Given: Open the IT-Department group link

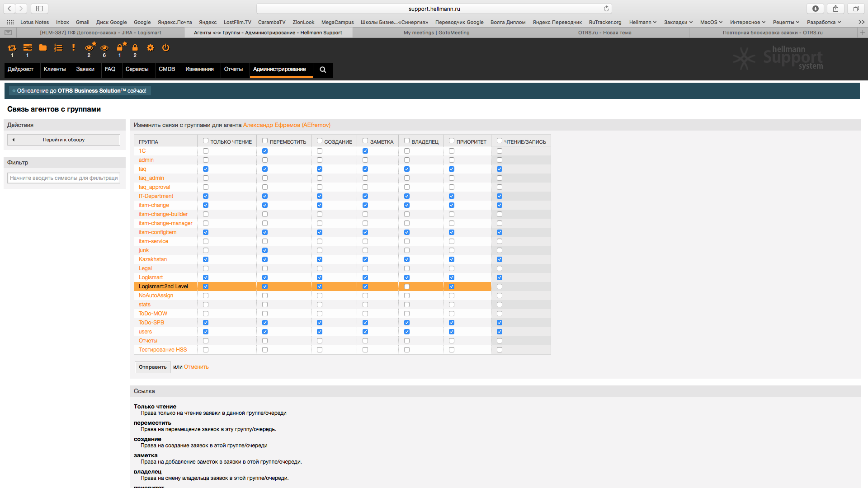Looking at the screenshot, I should coord(156,196).
